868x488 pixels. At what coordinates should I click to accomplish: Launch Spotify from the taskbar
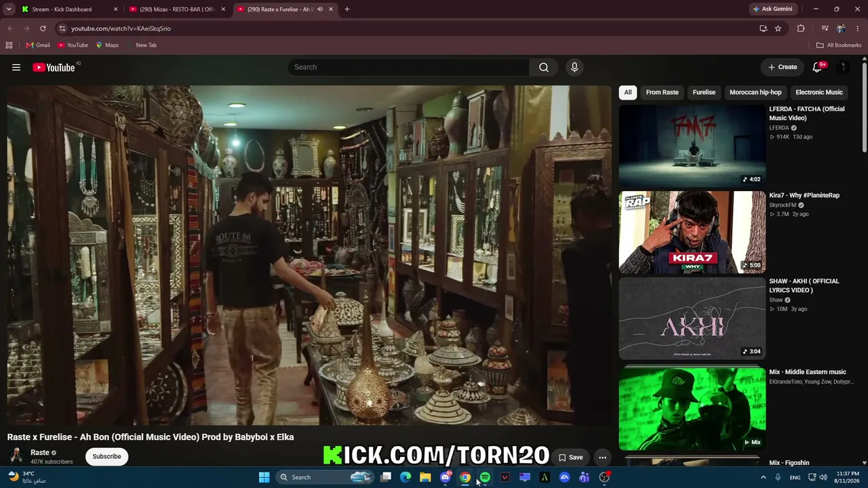[485, 477]
